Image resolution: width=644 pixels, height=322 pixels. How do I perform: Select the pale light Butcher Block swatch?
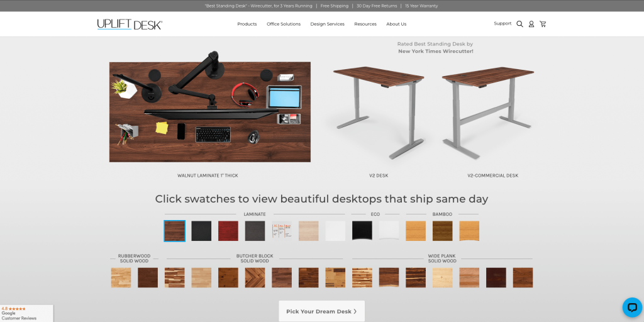click(201, 277)
